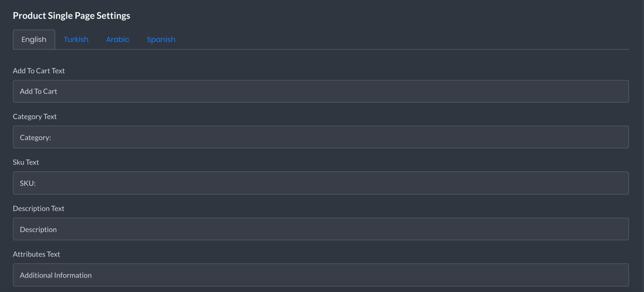Place cursor in field containing 'SKU:'
Screen dimensions: 644x292
click(321, 183)
